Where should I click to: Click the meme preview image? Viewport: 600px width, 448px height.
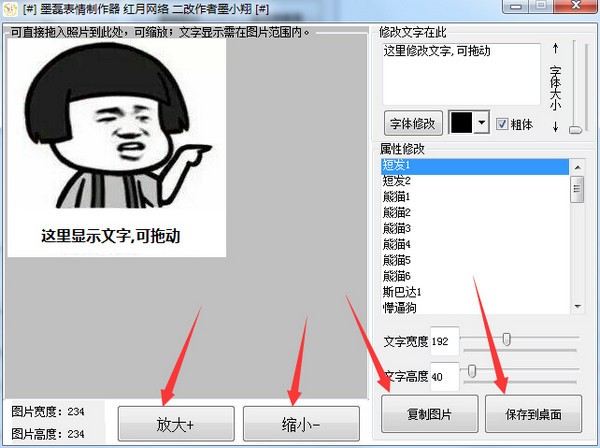click(117, 148)
